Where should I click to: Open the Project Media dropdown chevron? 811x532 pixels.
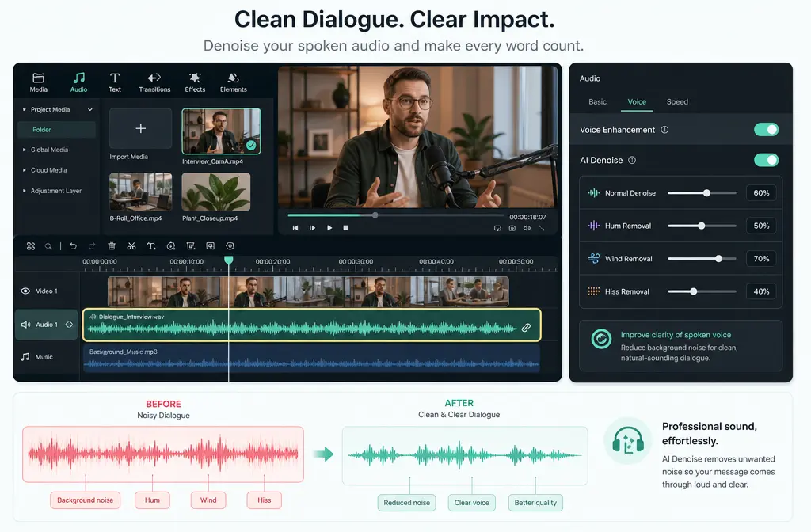90,109
